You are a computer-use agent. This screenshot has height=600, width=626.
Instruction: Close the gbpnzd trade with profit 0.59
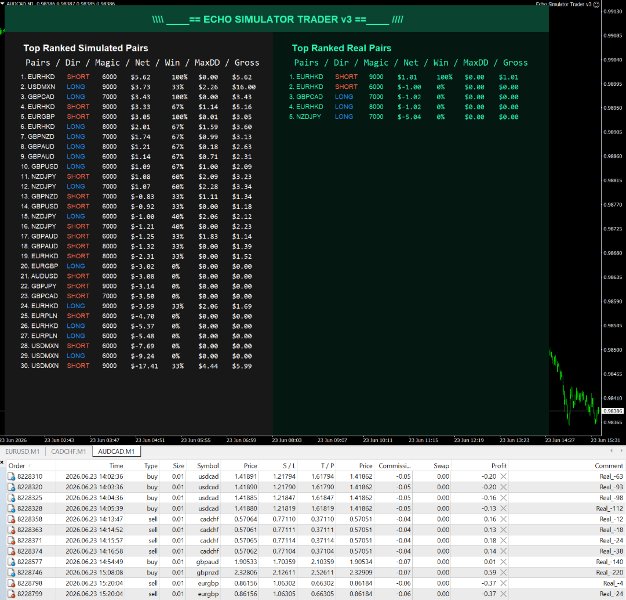(x=503, y=572)
